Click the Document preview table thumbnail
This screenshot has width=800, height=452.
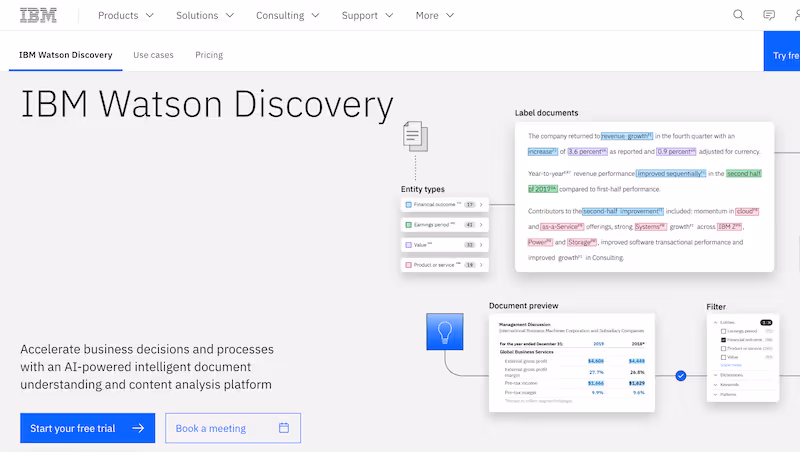point(571,363)
